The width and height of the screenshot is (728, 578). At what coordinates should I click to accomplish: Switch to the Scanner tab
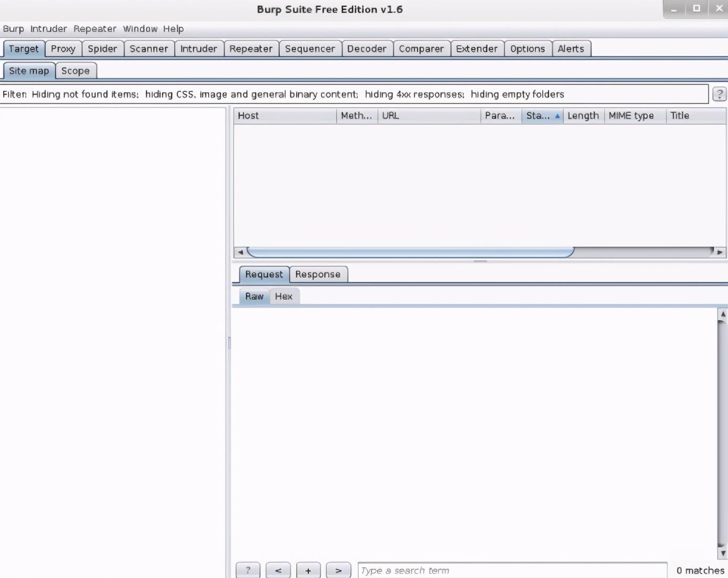point(149,49)
